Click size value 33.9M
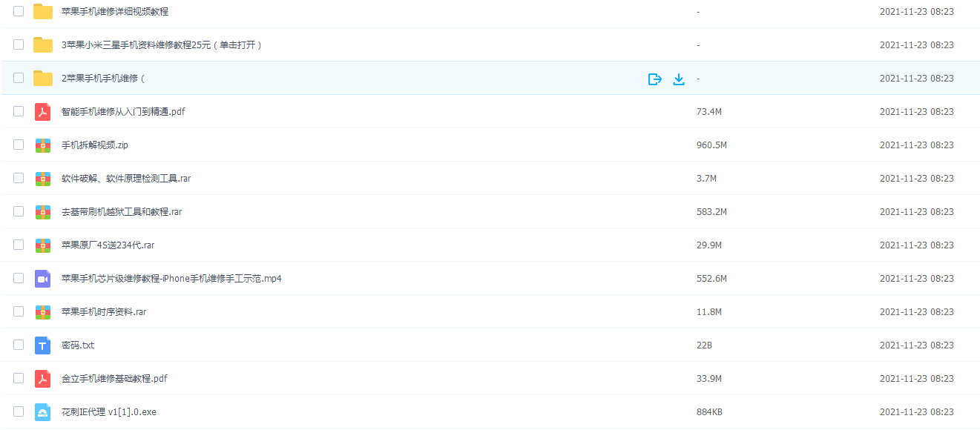Viewport: 980px width, 430px height. [x=709, y=379]
